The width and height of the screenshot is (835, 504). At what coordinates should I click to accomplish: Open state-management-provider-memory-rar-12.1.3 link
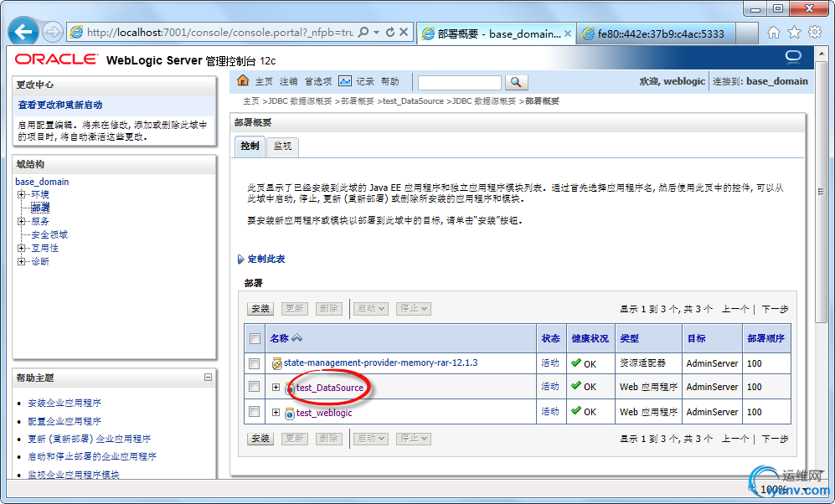point(381,363)
